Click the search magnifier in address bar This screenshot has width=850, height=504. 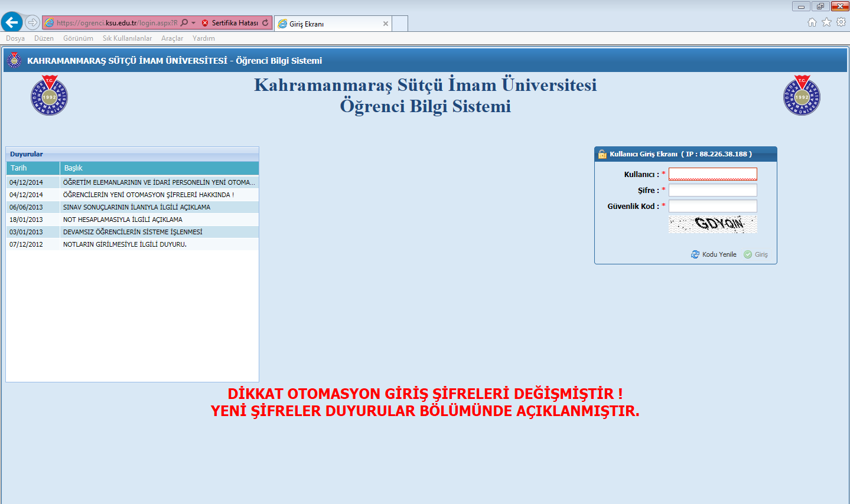coord(184,23)
